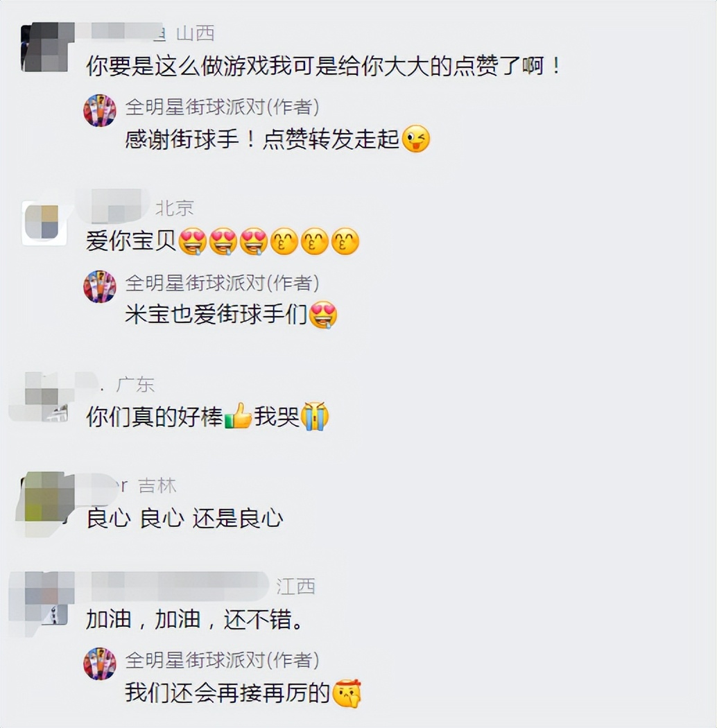Click the Guangdong commenter's blurred avatar
This screenshot has width=717, height=728.
click(43, 397)
